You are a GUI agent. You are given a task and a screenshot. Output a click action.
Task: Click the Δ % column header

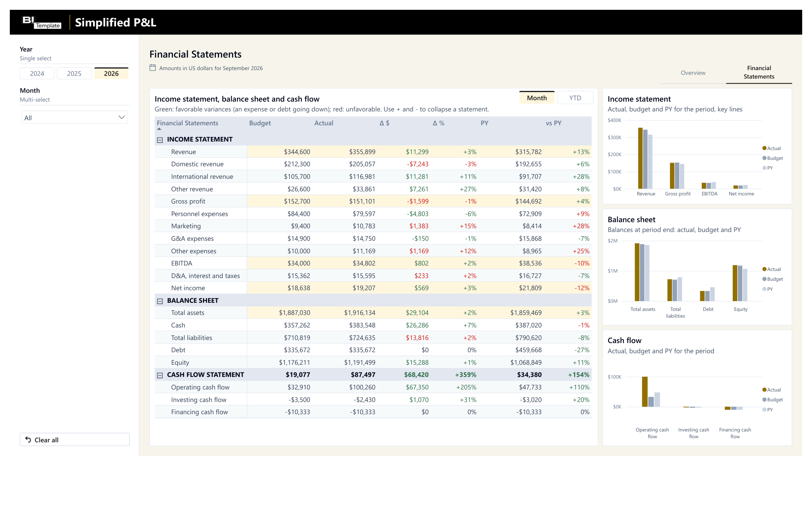(x=438, y=123)
